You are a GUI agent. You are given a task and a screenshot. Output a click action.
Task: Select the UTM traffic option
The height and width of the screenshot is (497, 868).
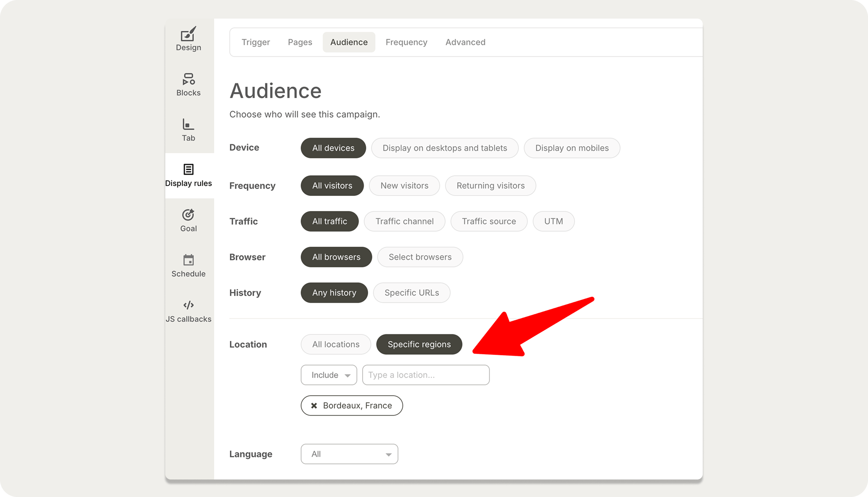tap(553, 221)
